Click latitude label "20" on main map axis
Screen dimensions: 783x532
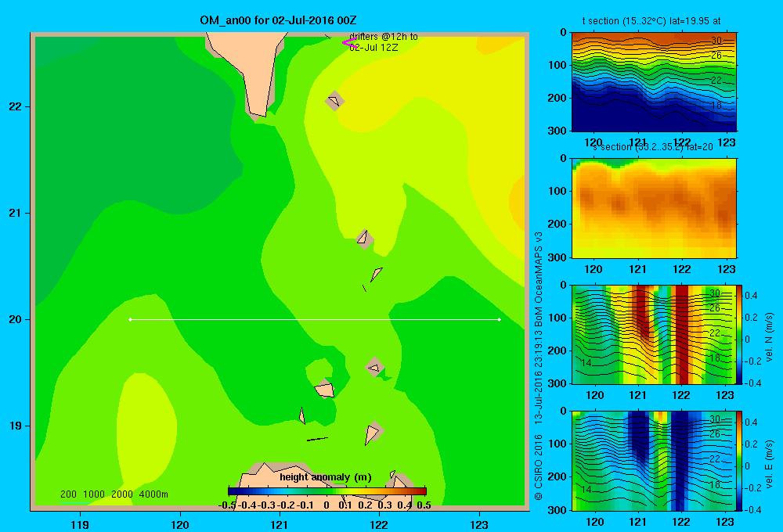click(16, 319)
